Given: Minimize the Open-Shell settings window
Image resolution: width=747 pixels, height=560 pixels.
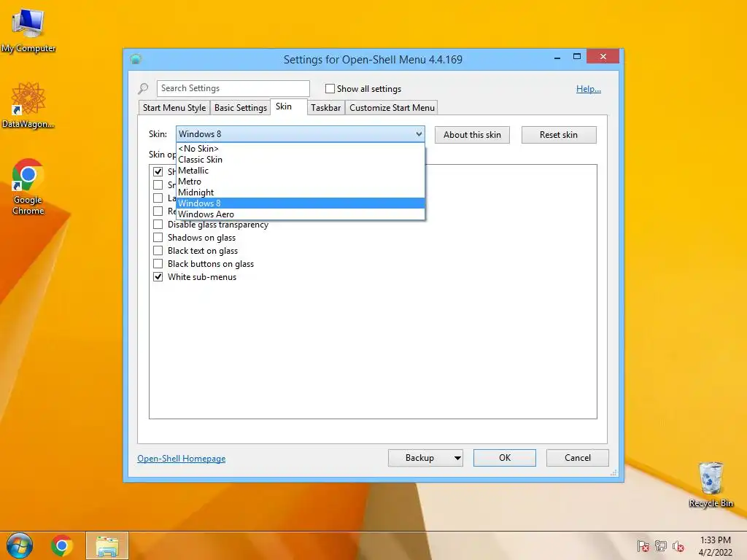Looking at the screenshot, I should (557, 57).
